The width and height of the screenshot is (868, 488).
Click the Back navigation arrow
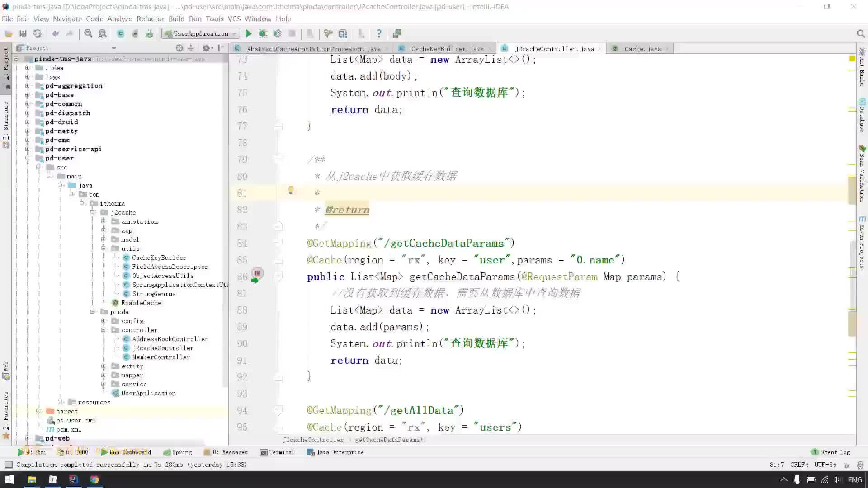56,33
